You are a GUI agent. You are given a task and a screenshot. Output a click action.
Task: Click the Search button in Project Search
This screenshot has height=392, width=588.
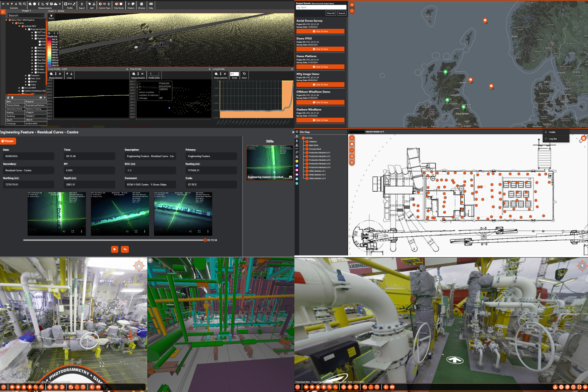(342, 13)
